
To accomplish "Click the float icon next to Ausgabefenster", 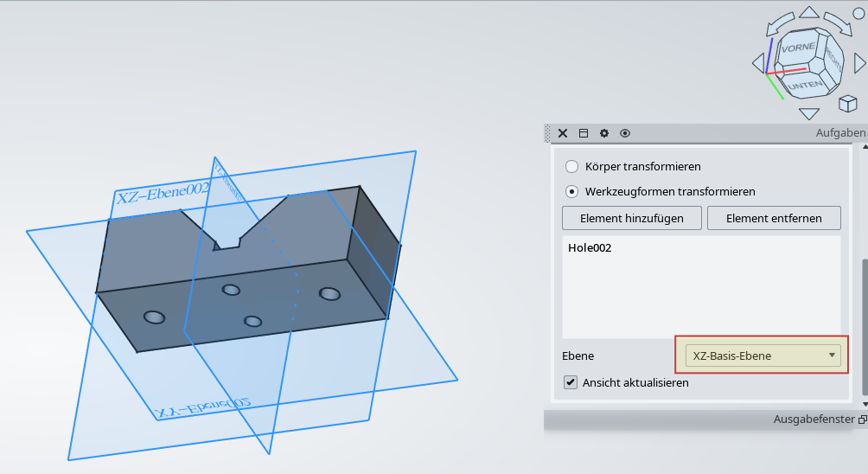I will point(861,420).
